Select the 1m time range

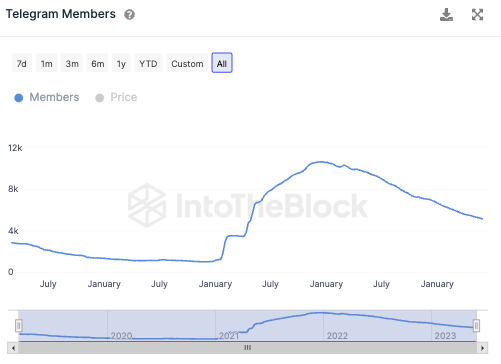(x=47, y=63)
